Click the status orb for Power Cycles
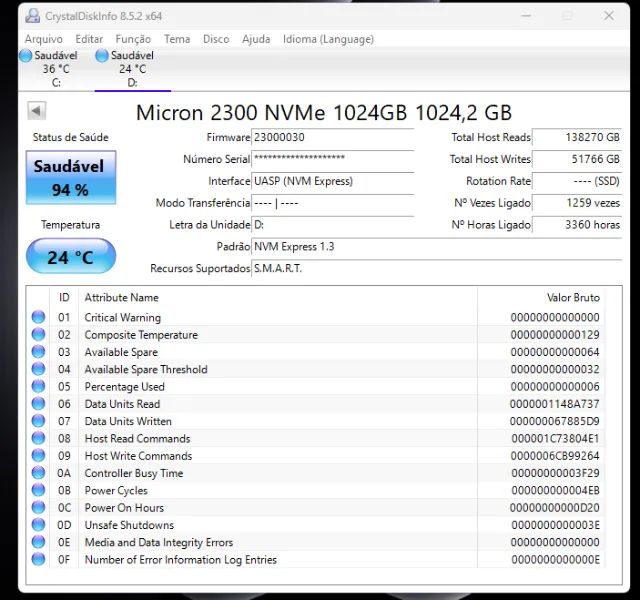Image resolution: width=640 pixels, height=600 pixels. 38,490
